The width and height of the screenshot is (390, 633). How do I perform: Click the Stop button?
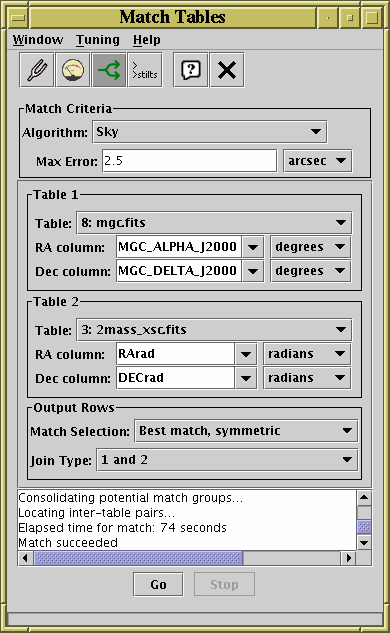(x=224, y=584)
